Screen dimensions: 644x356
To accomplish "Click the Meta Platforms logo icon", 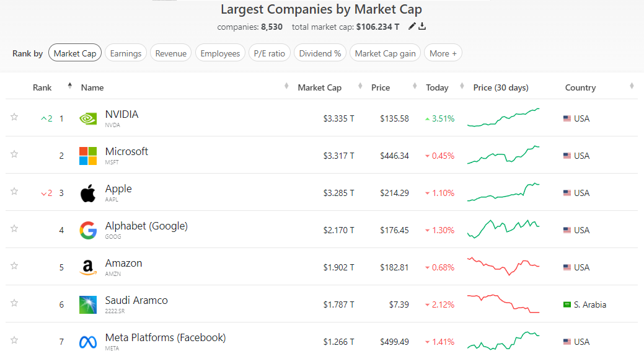I will [88, 342].
